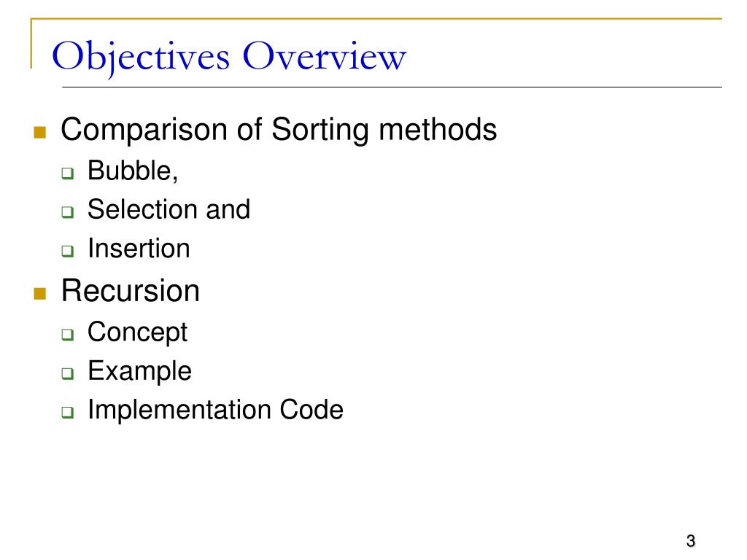Select the Insertion sub-item text
This screenshot has height=560, width=747.
(x=139, y=248)
